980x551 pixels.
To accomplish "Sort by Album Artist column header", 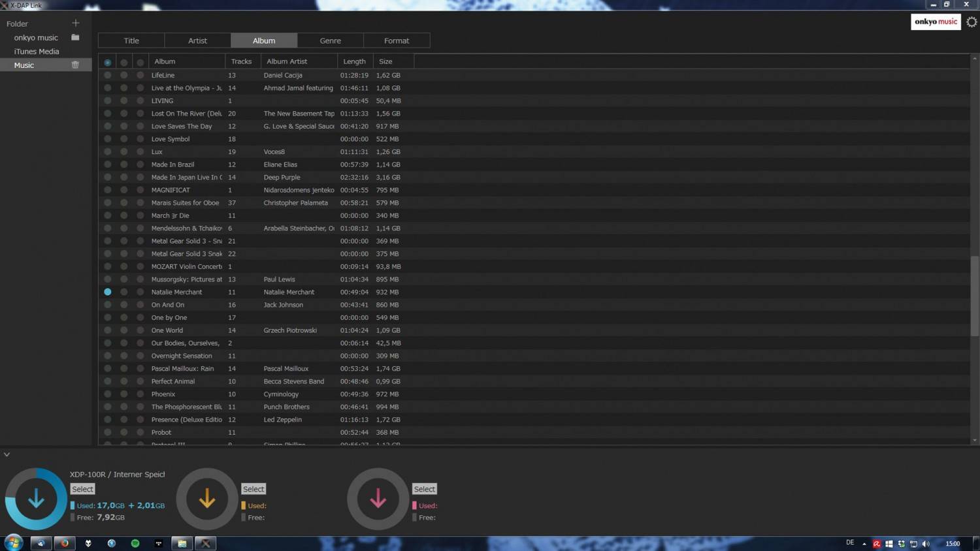I will coord(299,61).
